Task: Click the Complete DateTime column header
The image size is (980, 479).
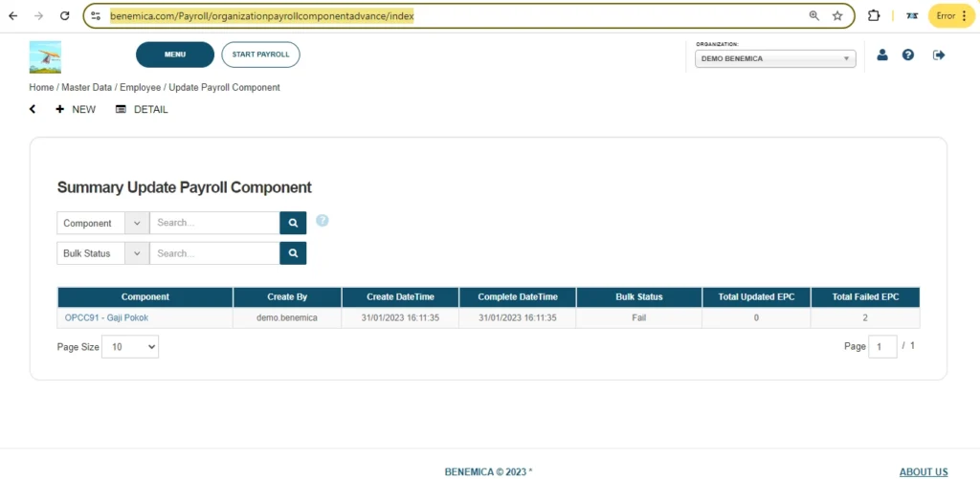Action: tap(518, 297)
